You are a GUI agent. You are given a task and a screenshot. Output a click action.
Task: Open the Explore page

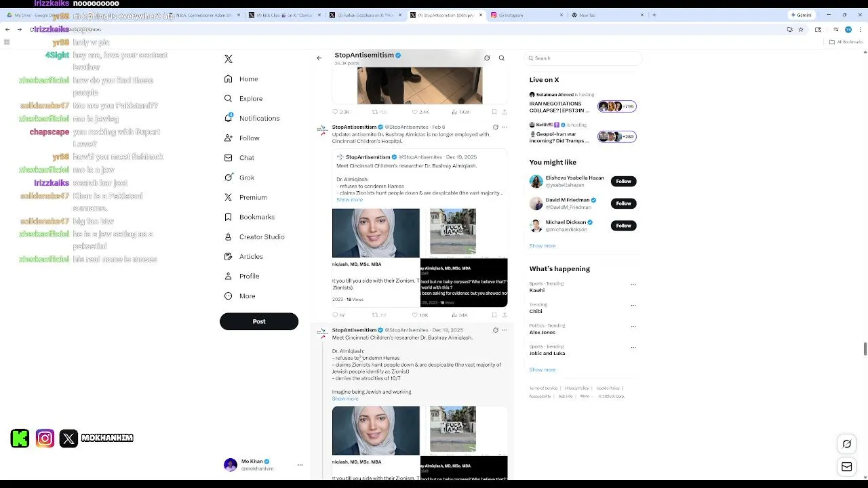[243, 99]
